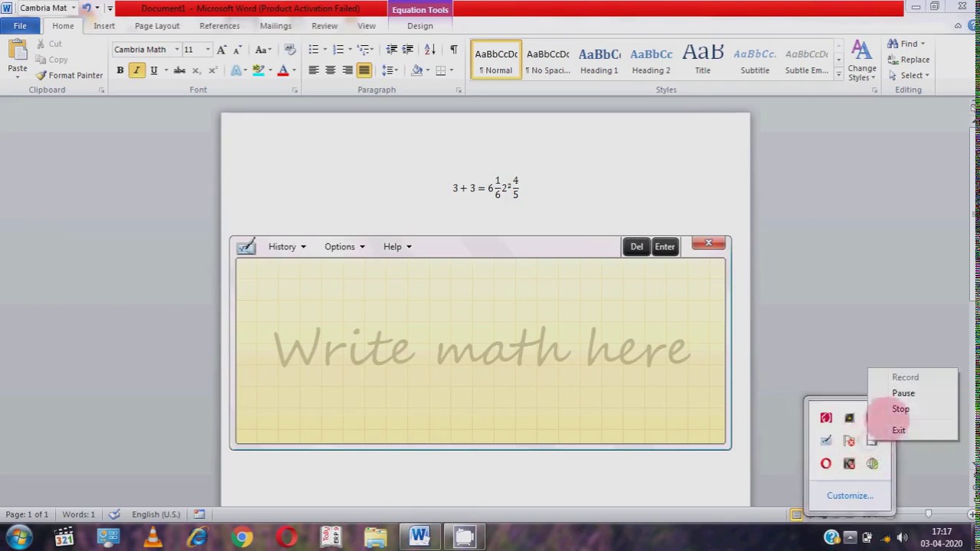Apply red font color
The height and width of the screenshot is (551, 980).
pyautogui.click(x=283, y=70)
